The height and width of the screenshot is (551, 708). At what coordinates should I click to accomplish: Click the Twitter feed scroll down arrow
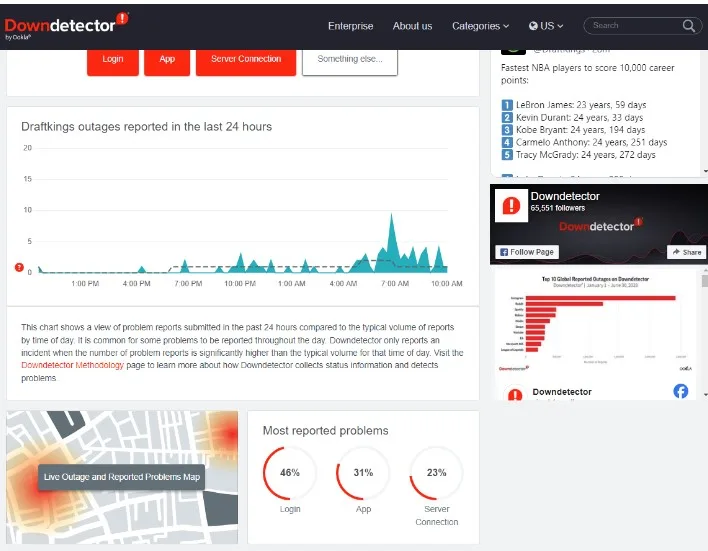705,171
